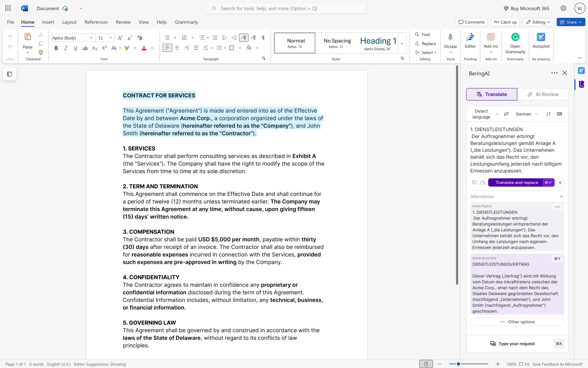
Task: Open the Insert tab
Action: [x=48, y=22]
